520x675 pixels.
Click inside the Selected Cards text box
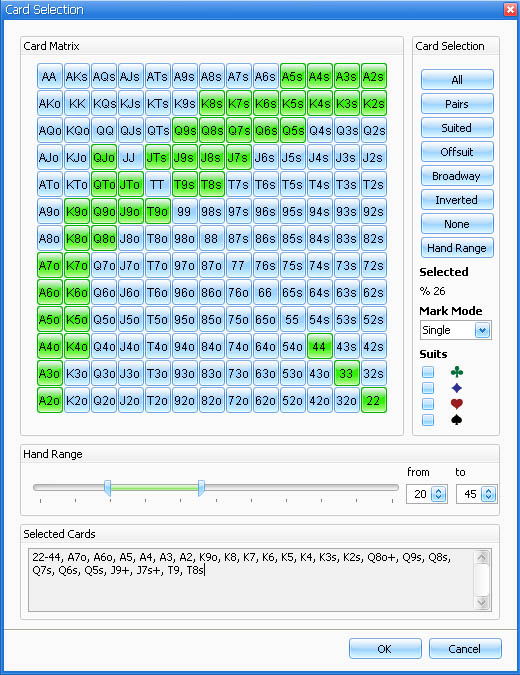tap(252, 580)
